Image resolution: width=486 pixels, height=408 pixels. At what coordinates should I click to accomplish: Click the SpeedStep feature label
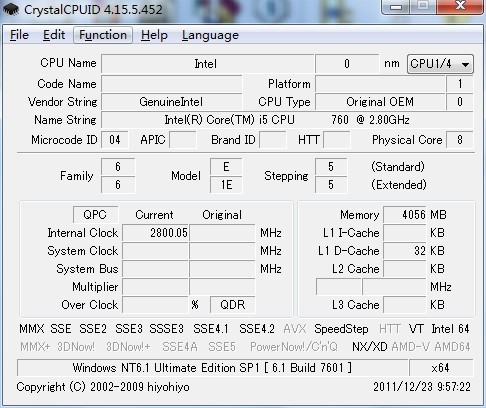(341, 329)
